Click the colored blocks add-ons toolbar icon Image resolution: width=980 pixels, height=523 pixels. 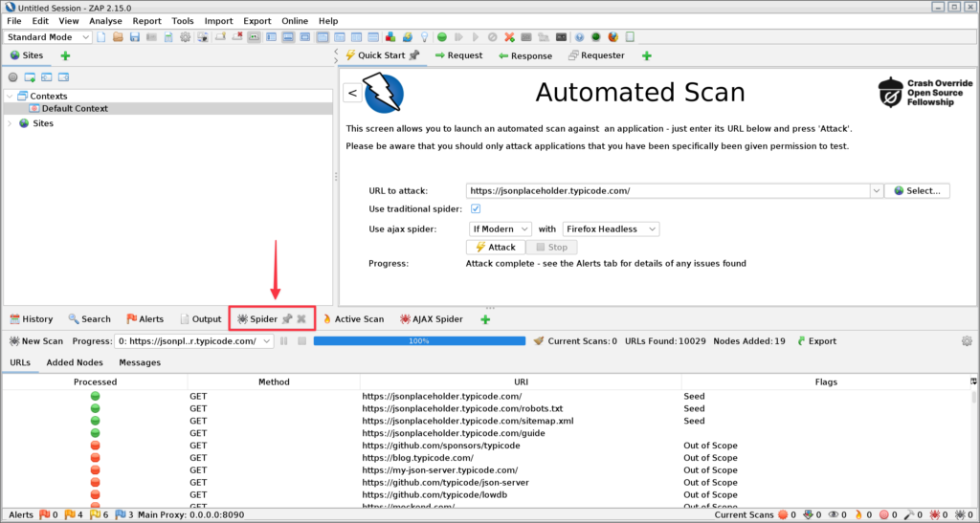point(390,37)
